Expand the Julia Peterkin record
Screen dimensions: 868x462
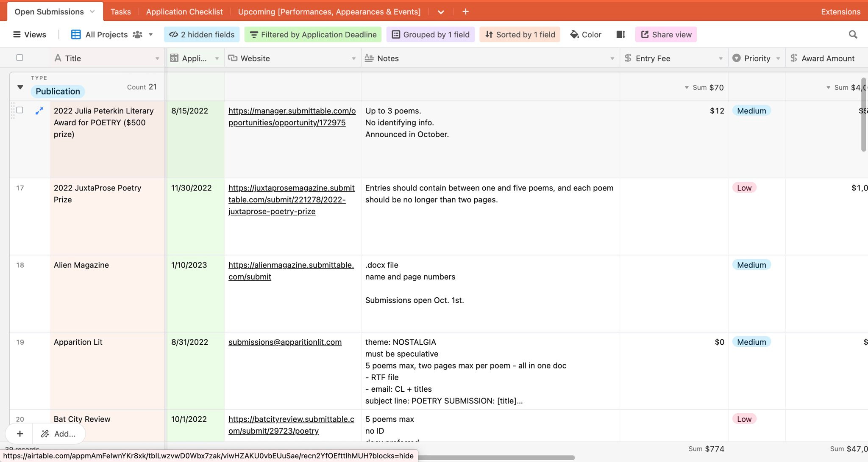point(39,111)
